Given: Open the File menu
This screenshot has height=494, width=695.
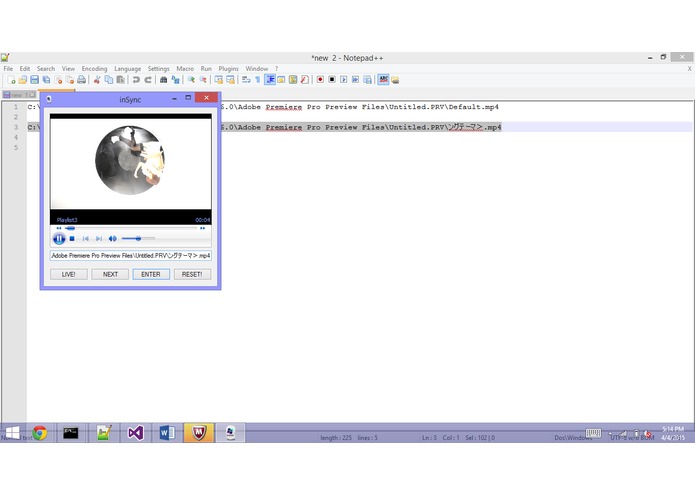Looking at the screenshot, I should click(8, 69).
